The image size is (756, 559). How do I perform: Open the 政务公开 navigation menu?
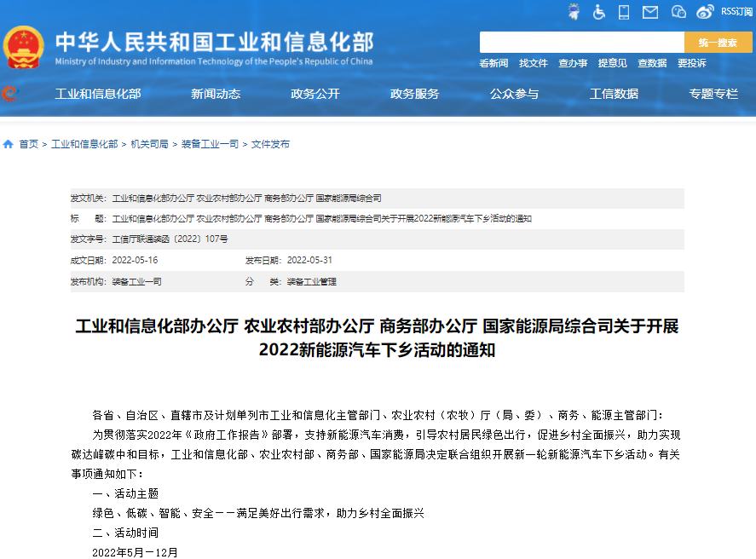(x=315, y=95)
